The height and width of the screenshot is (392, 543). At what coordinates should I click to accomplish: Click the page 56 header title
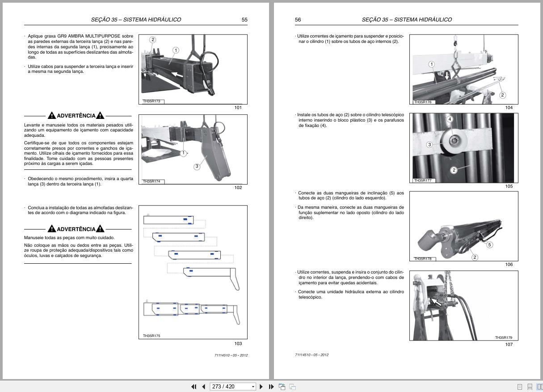407,20
